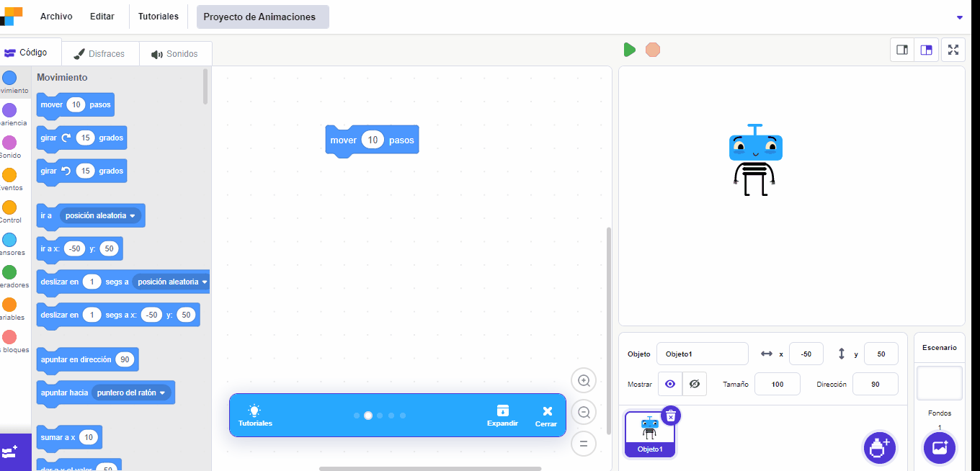The image size is (980, 471).
Task: Select the Sonido pink category circle
Action: click(9, 143)
